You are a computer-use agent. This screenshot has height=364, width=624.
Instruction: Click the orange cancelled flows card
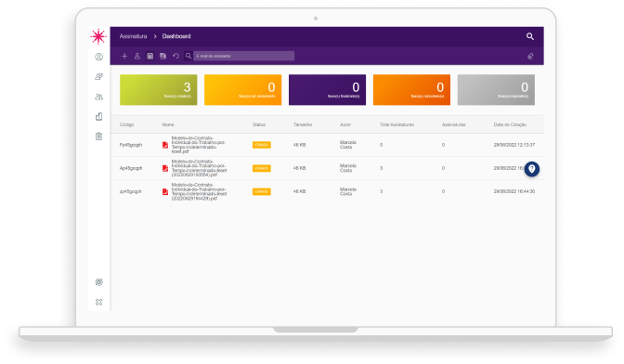tap(411, 89)
